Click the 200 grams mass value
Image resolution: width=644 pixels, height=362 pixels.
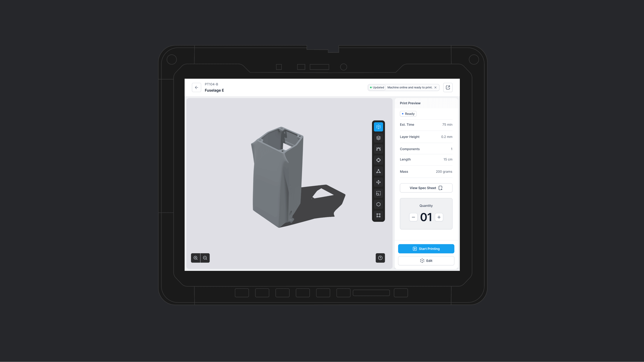point(444,172)
